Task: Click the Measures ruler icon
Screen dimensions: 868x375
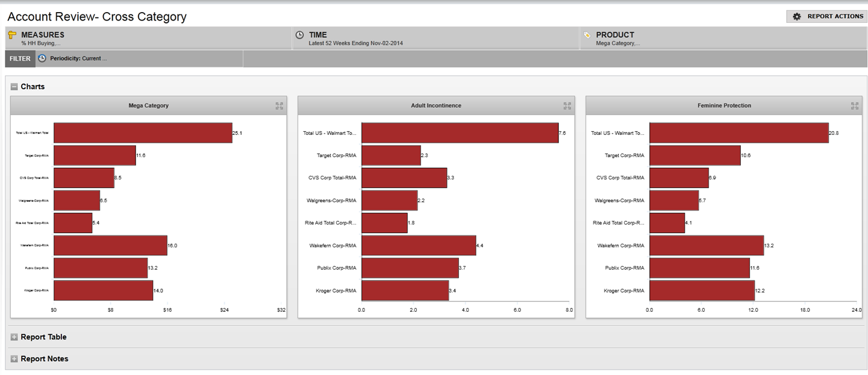Action: pyautogui.click(x=12, y=35)
